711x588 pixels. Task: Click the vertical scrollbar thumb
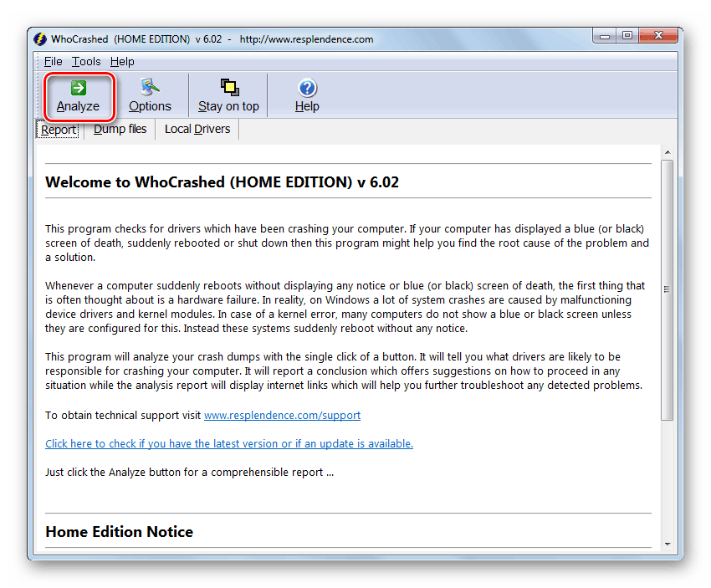pos(667,290)
